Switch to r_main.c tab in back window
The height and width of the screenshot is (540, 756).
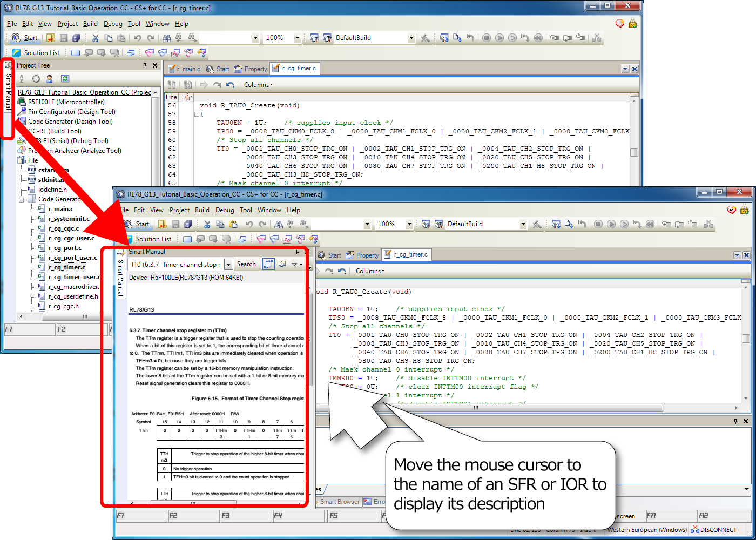coord(184,69)
